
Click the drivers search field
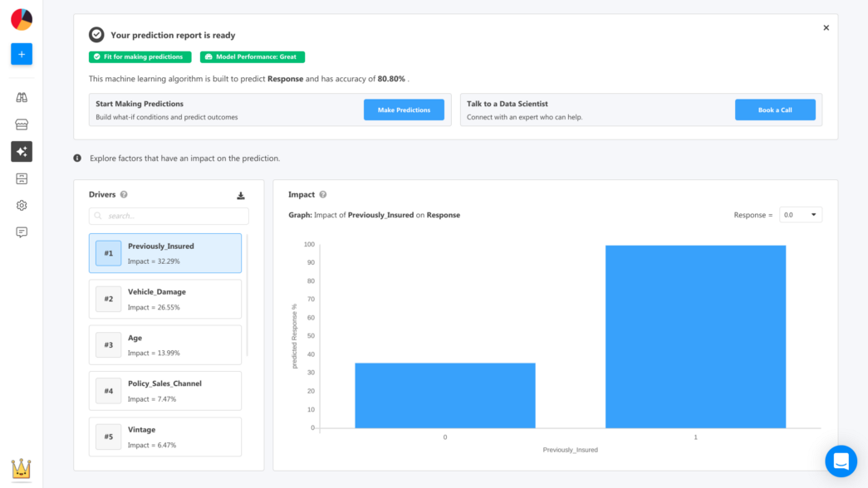click(x=169, y=216)
